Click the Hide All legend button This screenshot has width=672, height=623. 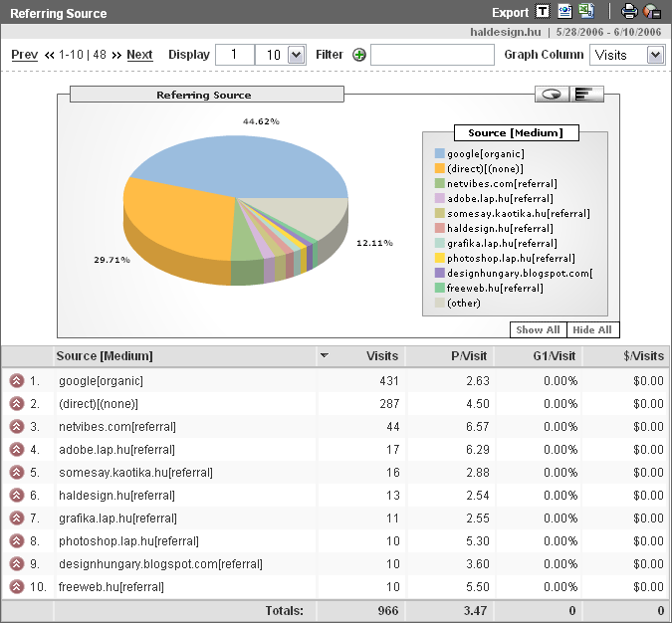[x=591, y=330]
